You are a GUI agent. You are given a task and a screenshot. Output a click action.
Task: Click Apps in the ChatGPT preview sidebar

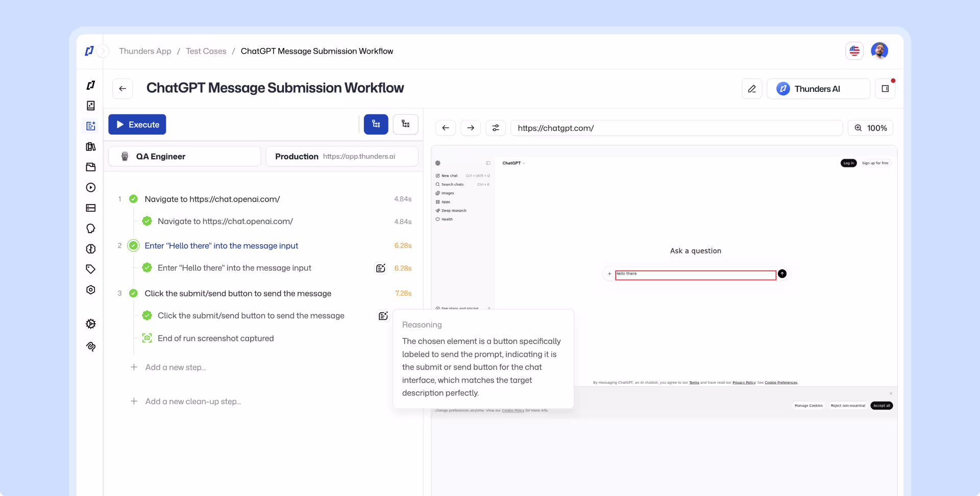[x=443, y=202]
